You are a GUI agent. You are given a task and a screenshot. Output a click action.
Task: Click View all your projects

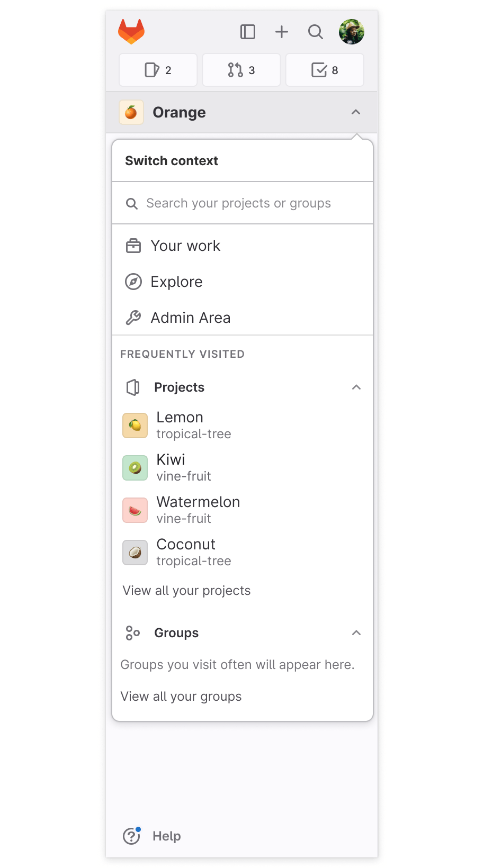pos(186,590)
